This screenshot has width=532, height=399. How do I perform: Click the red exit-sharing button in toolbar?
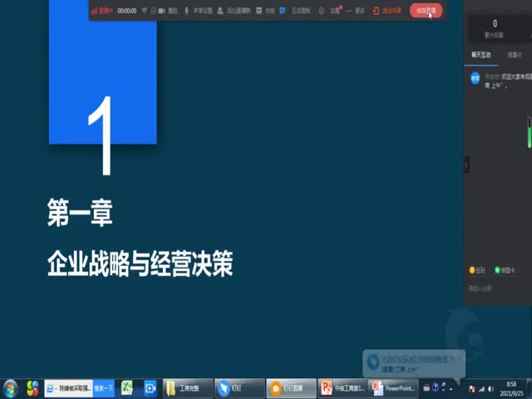[x=387, y=11]
